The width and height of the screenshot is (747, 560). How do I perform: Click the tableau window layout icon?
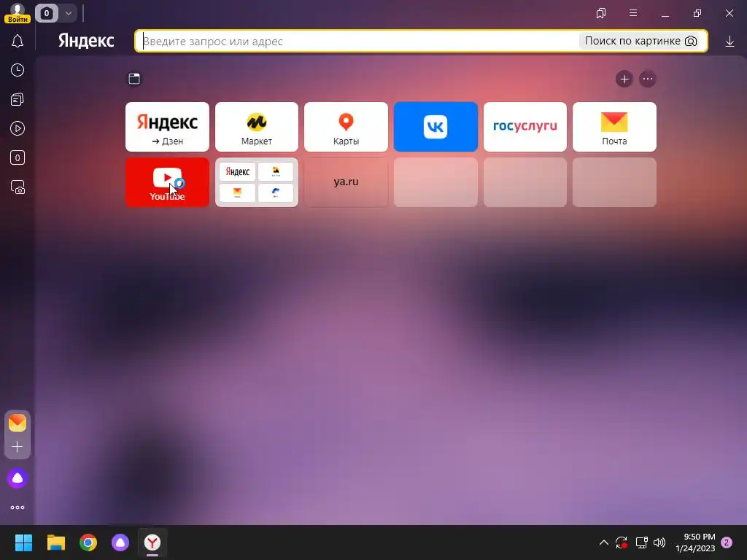(134, 79)
